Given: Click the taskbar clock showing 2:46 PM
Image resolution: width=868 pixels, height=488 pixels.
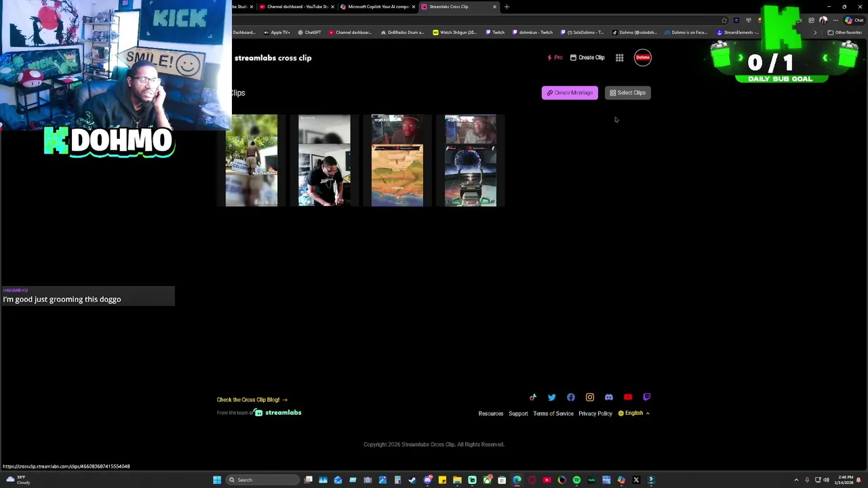Looking at the screenshot, I should coord(844,480).
